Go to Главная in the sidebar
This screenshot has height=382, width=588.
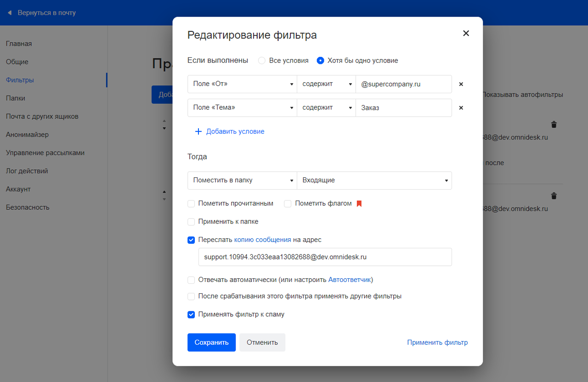pyautogui.click(x=19, y=44)
